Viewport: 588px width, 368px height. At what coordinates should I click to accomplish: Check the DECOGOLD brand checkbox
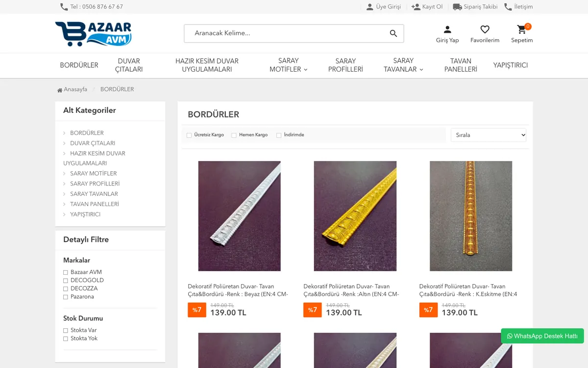click(66, 281)
